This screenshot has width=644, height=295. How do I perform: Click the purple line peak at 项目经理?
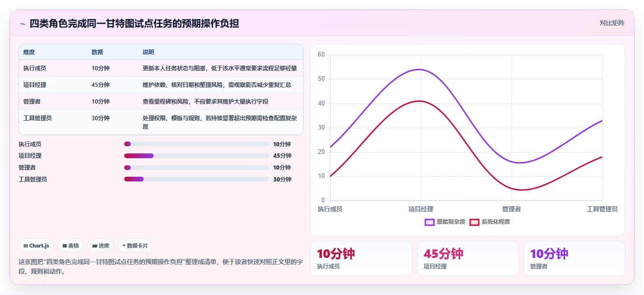coord(419,69)
